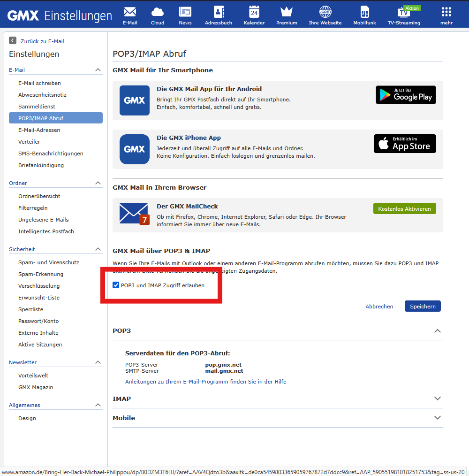469x476 pixels.
Task: Open SMS-Benachrichtigungen settings
Action: point(51,154)
